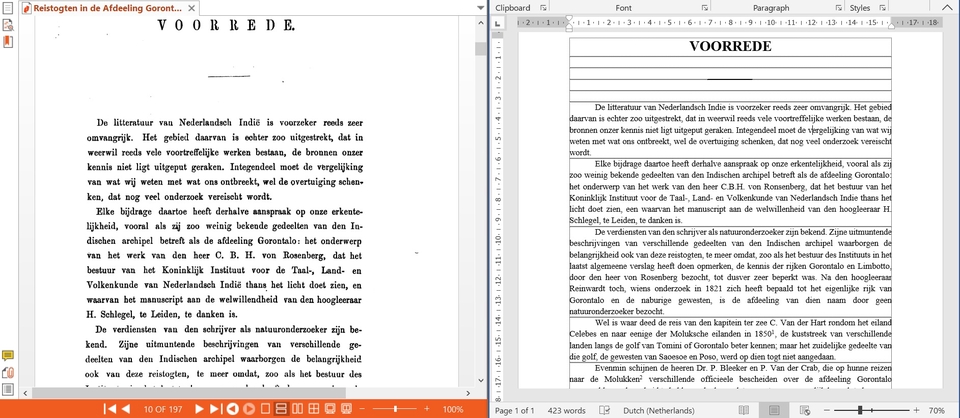The width and height of the screenshot is (960, 418).
Task: Go to previous page in PDF viewer
Action: click(x=126, y=409)
